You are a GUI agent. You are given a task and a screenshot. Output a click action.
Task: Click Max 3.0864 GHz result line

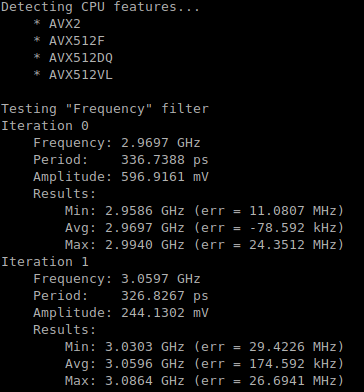pos(204,381)
